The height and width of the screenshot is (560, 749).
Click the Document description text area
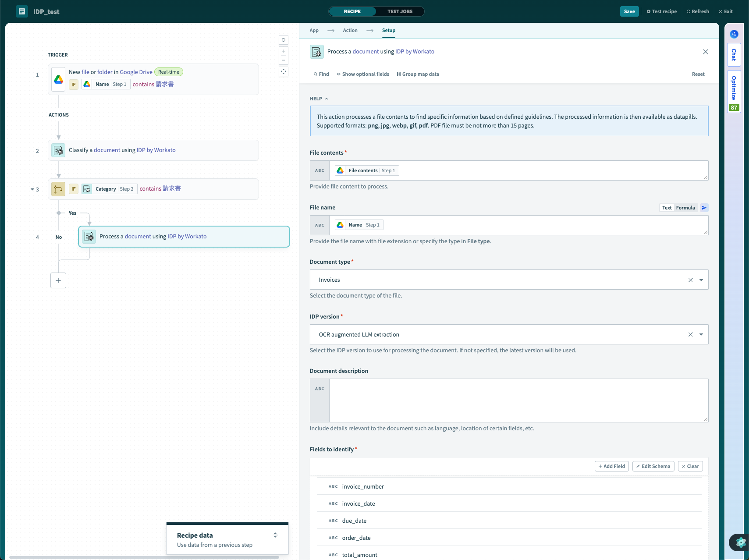[x=509, y=401]
